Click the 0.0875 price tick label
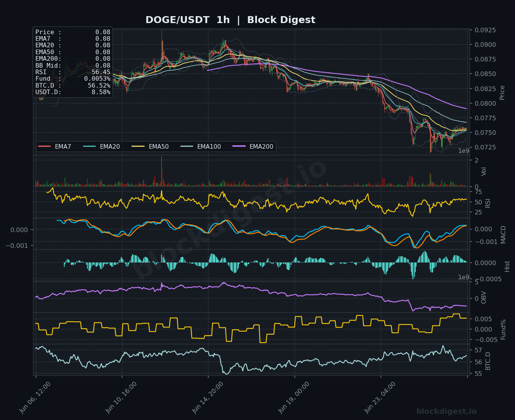 click(x=485, y=59)
